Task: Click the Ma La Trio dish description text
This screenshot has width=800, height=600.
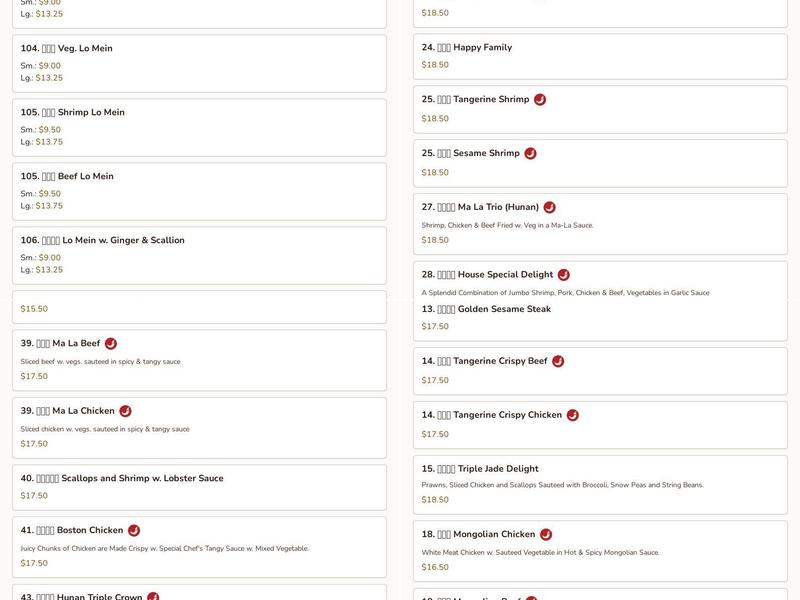Action: (507, 225)
